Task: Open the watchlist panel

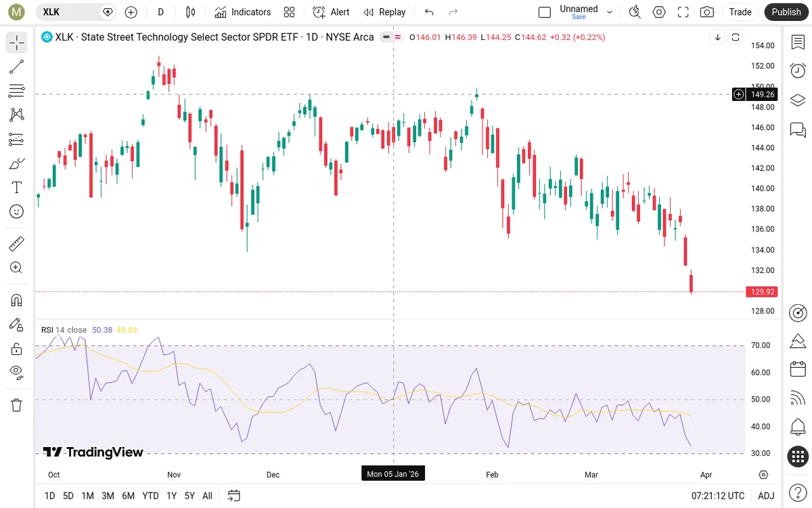Action: [x=798, y=42]
